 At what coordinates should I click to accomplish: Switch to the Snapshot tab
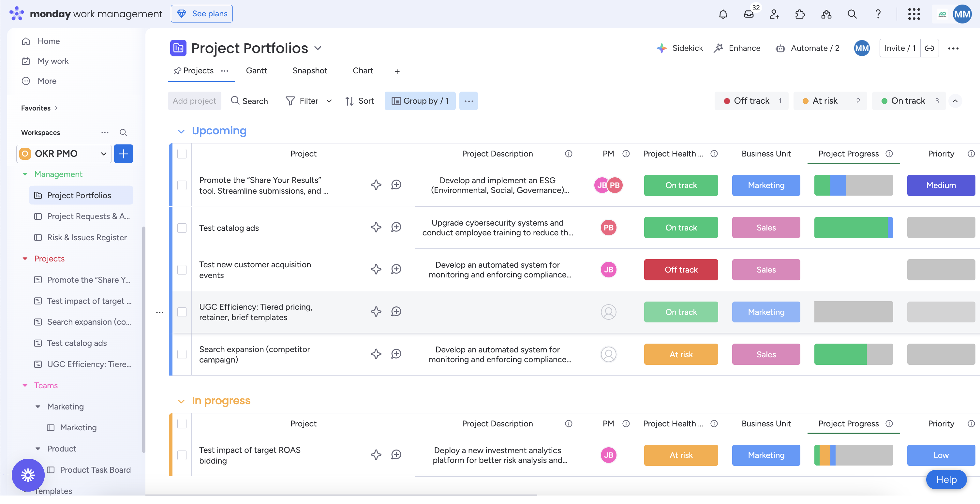[x=310, y=71]
